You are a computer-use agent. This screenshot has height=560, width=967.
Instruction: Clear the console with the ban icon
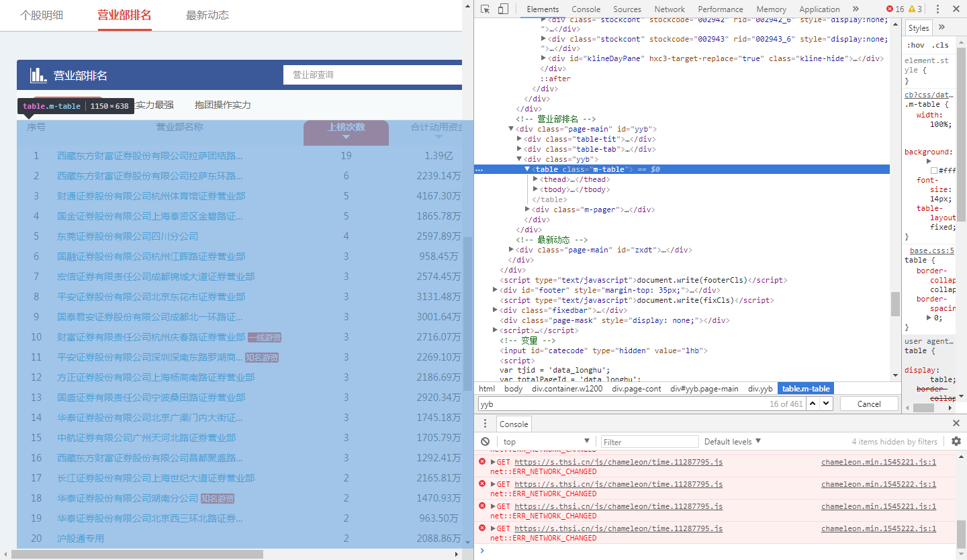485,441
